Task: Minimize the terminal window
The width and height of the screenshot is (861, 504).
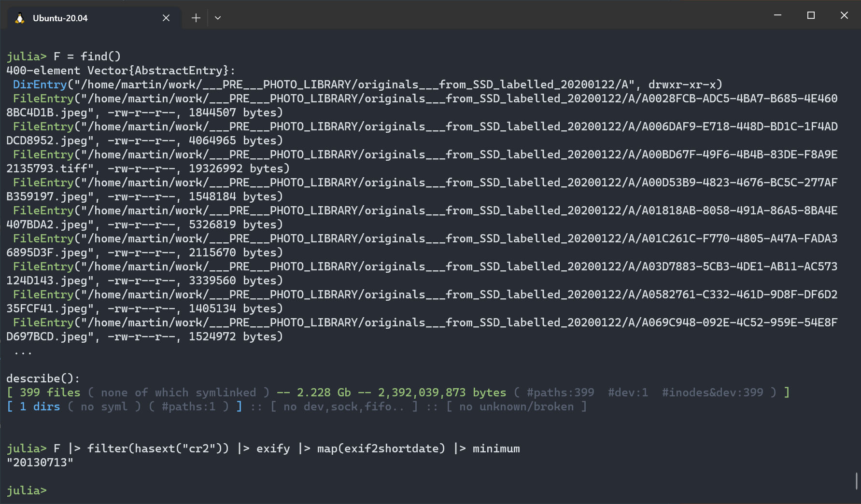Action: click(x=777, y=15)
